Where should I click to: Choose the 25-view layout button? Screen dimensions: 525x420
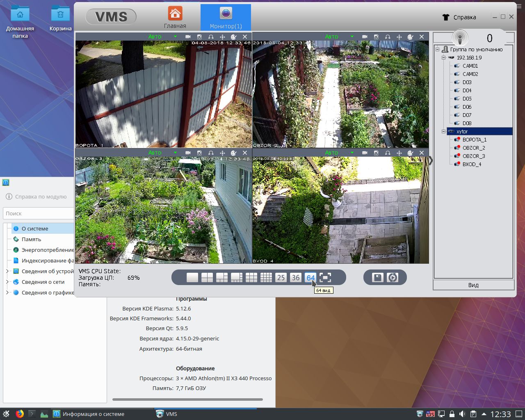281,278
